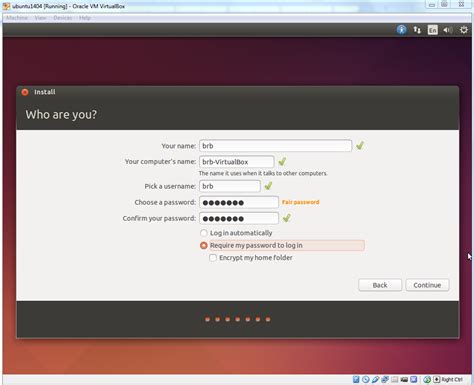Open the Help menu

point(85,18)
